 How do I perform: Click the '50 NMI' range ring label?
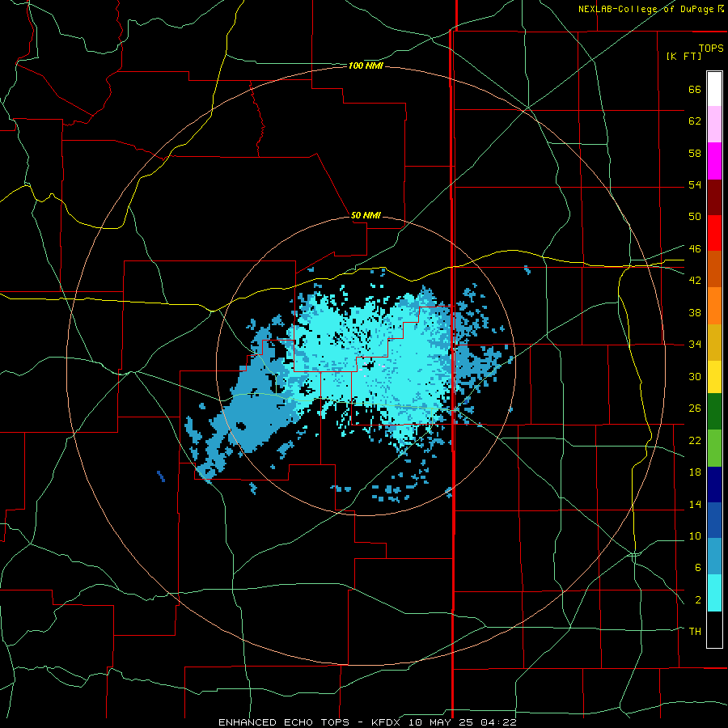click(x=366, y=215)
